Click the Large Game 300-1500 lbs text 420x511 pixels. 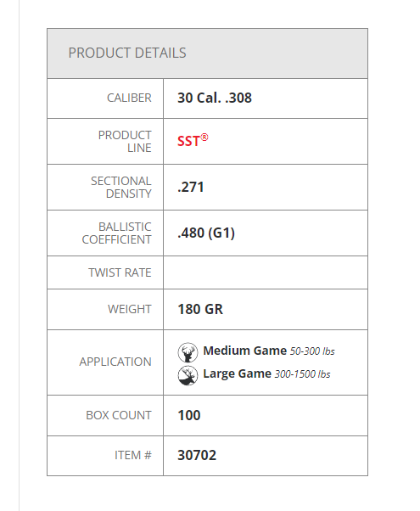(x=266, y=373)
